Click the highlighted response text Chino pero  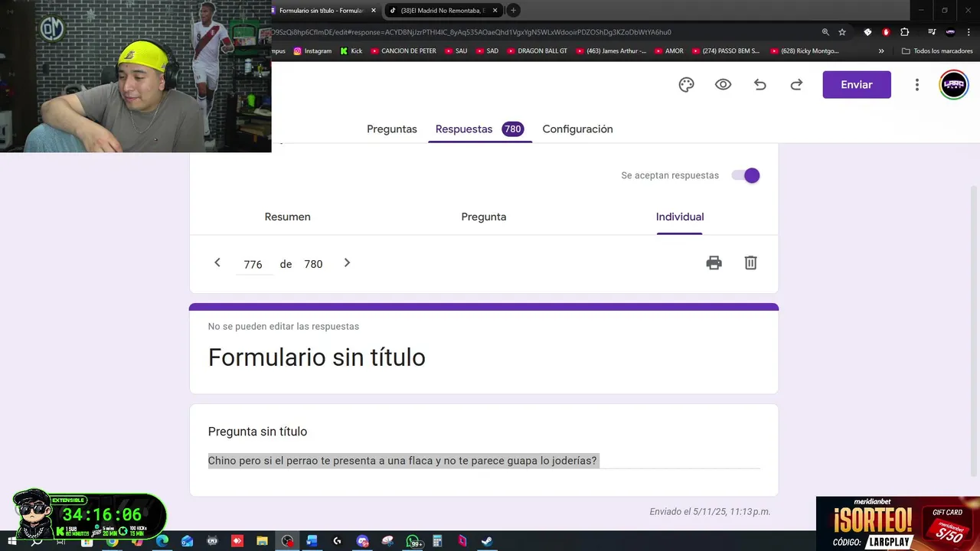(403, 461)
